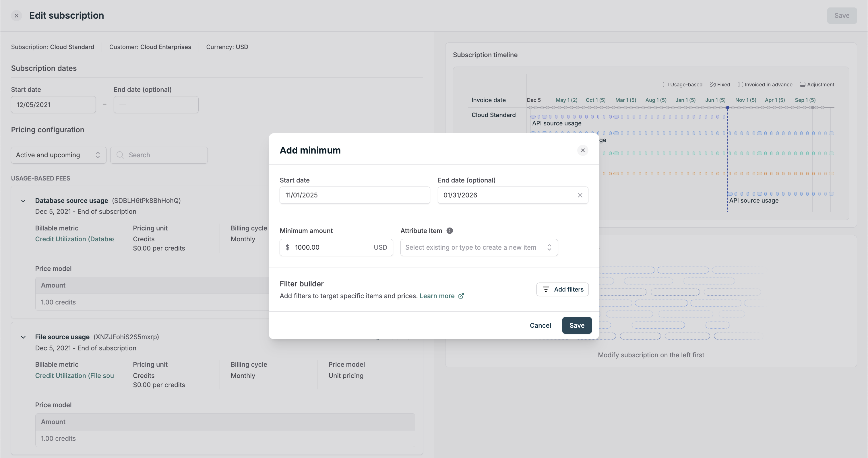Toggle the Invoiced in advance legend marker

tap(740, 85)
